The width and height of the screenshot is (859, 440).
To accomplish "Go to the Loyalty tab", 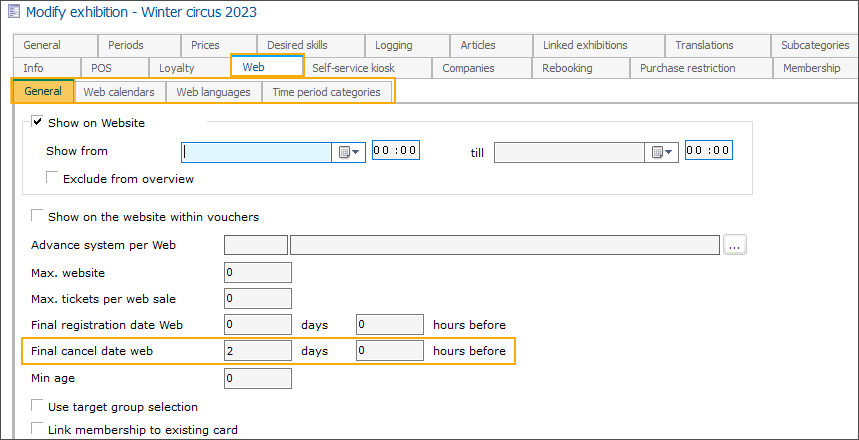I will click(x=190, y=68).
